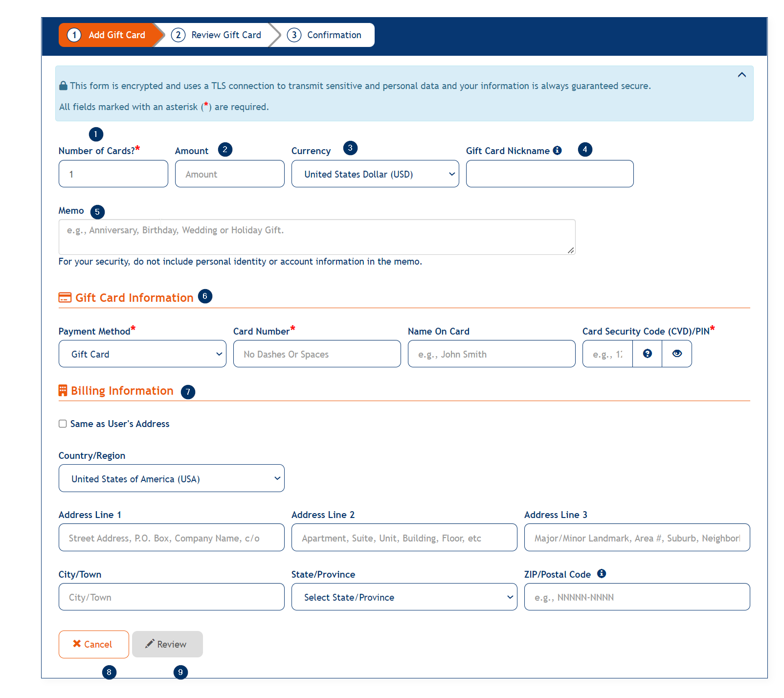Collapse the encryption notice panel
Image resolution: width=784 pixels, height=698 pixels.
coord(741,75)
